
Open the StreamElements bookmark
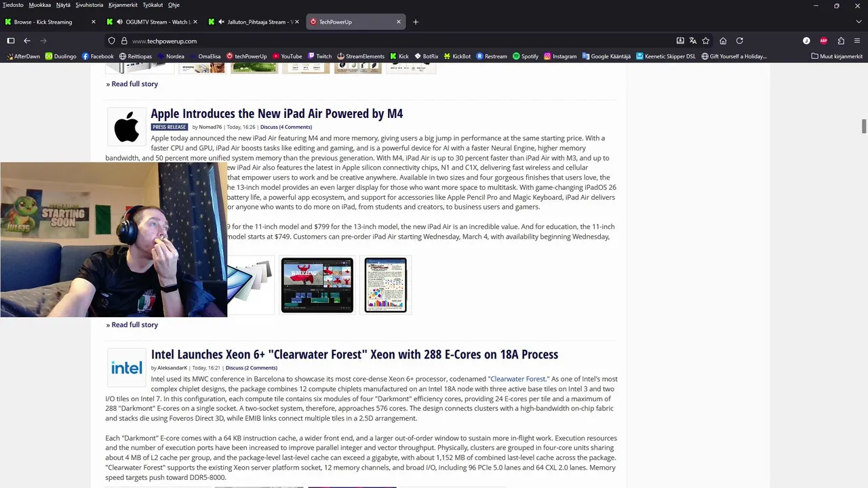pos(361,56)
